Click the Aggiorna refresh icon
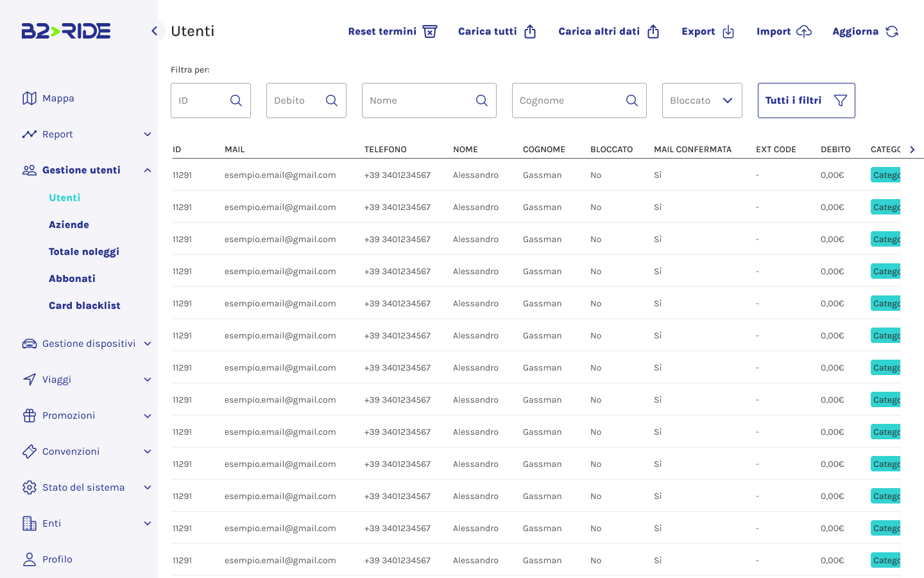Image resolution: width=924 pixels, height=578 pixels. (x=892, y=31)
